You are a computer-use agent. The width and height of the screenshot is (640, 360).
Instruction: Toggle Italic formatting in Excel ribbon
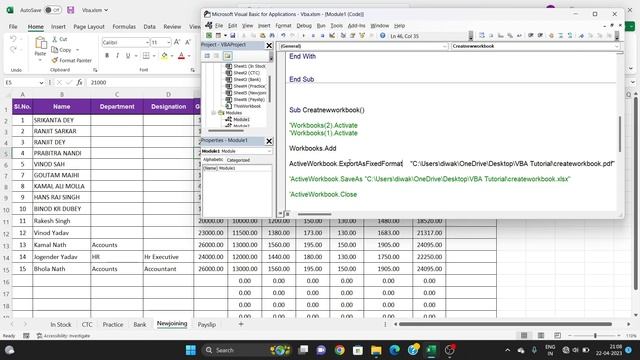pos(118,56)
